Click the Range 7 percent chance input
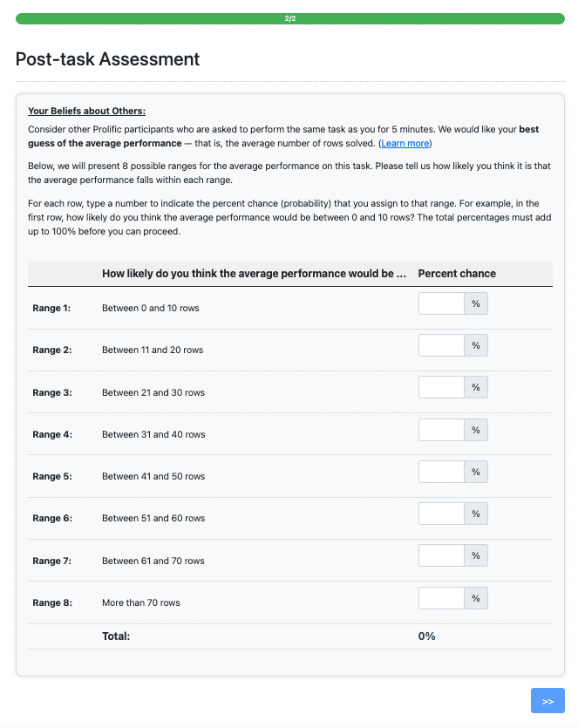This screenshot has height=728, width=578. click(x=441, y=555)
